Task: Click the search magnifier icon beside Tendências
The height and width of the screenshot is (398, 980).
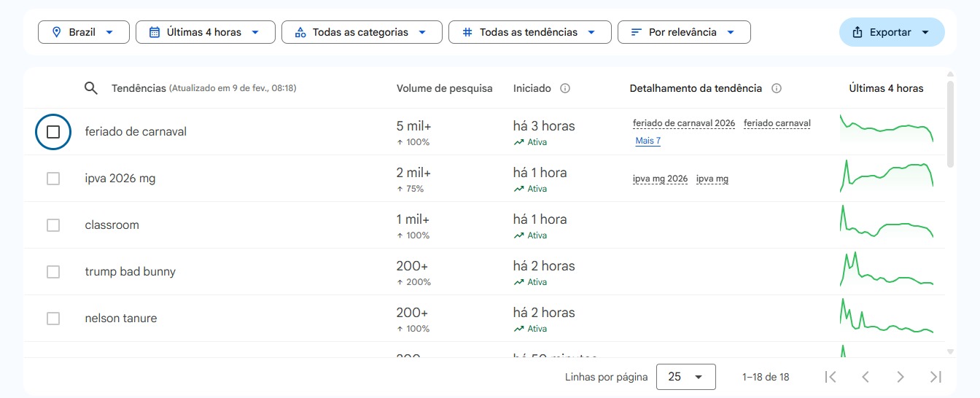Action: (x=91, y=88)
